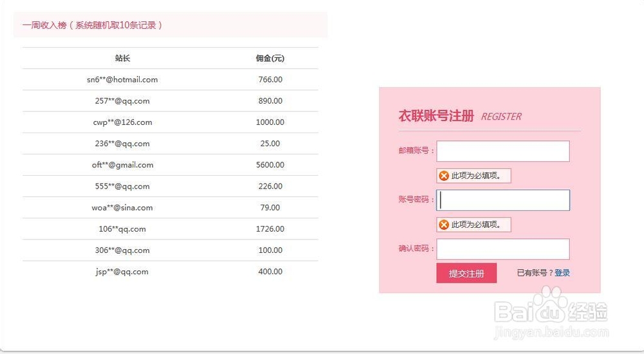The image size is (644, 354).
Task: Open the 登录 login link
Action: (562, 273)
